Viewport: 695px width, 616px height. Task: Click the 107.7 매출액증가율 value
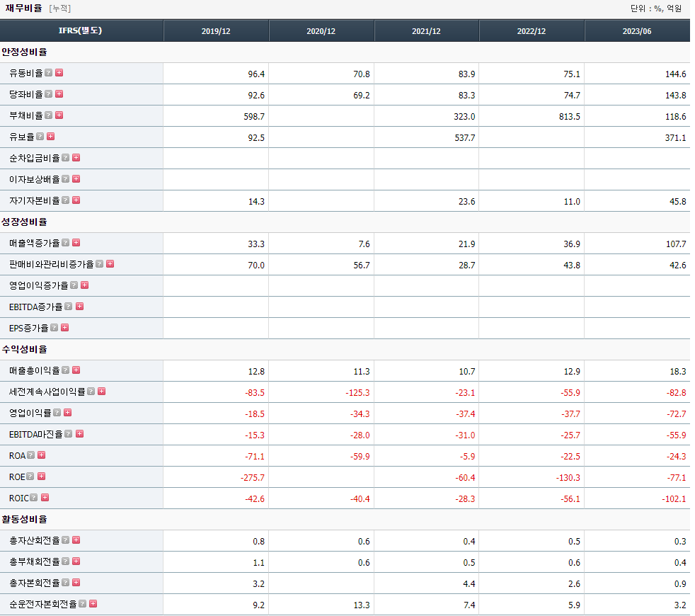click(676, 244)
